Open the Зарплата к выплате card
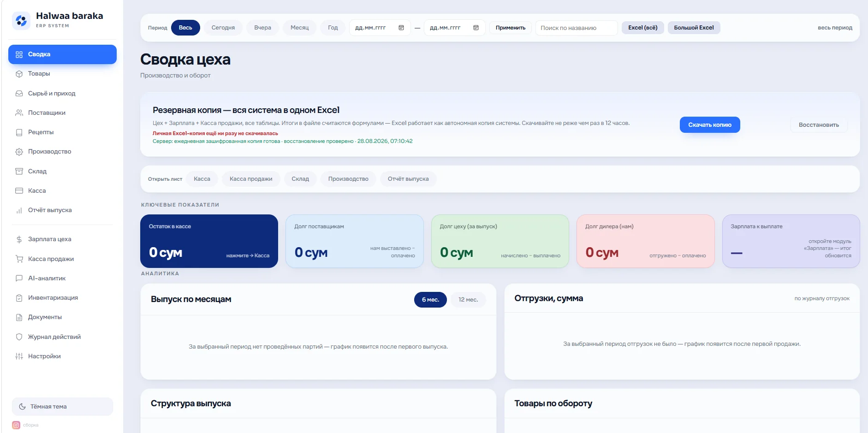 click(x=791, y=241)
